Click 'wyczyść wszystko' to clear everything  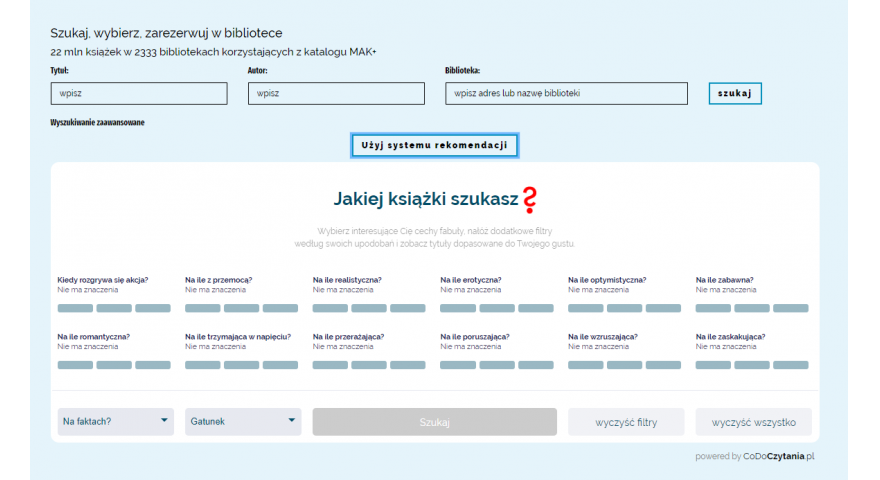point(753,422)
